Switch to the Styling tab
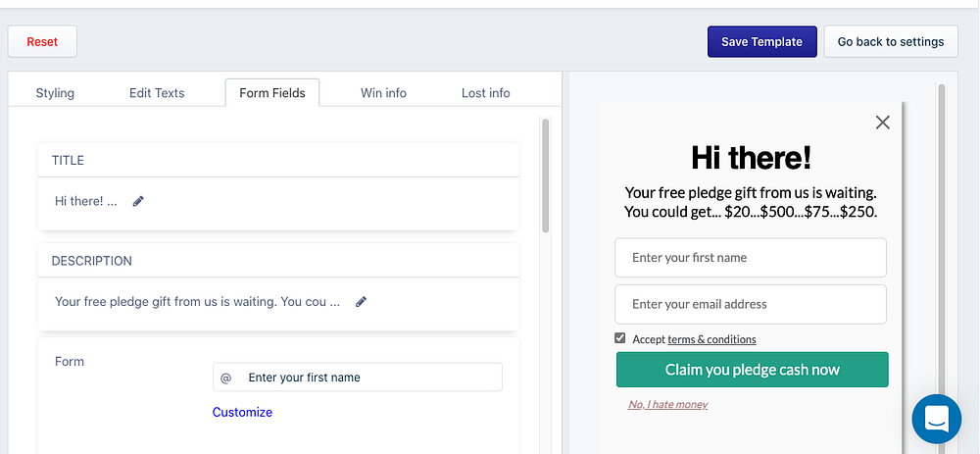The width and height of the screenshot is (980, 454). (55, 93)
